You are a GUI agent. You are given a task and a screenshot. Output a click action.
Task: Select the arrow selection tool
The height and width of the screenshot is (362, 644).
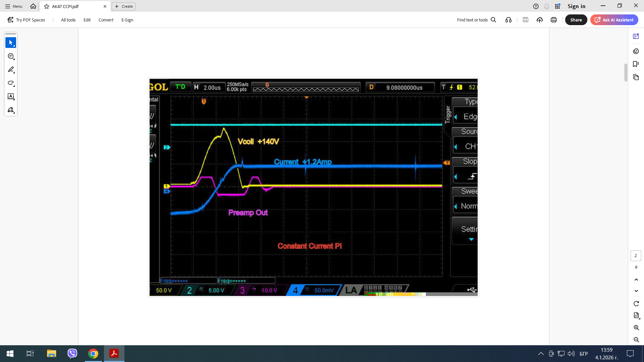coord(11,43)
